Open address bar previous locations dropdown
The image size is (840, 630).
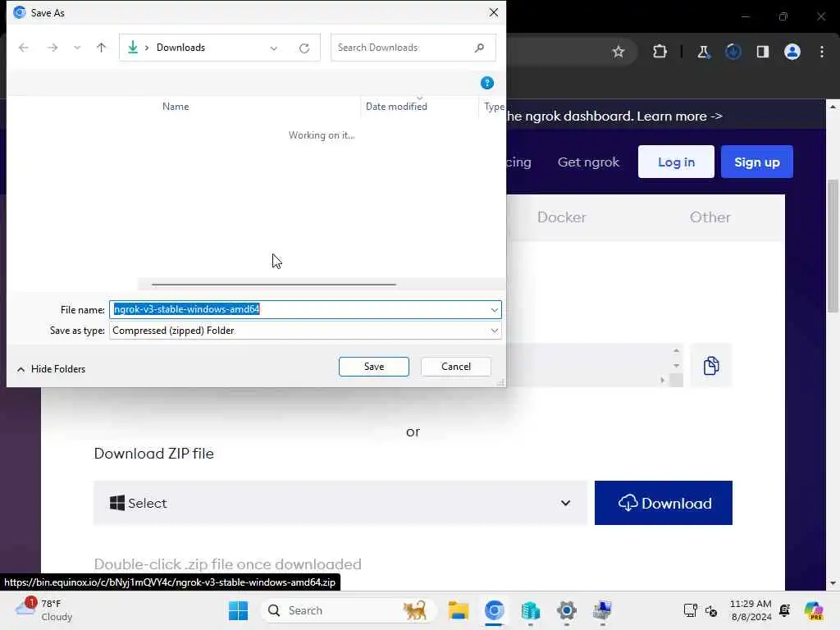(x=274, y=48)
